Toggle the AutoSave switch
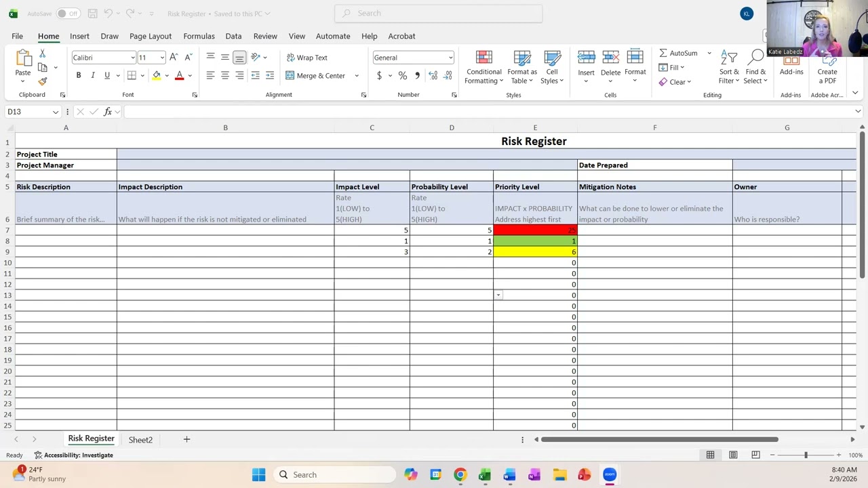This screenshot has height=488, width=868. tap(68, 14)
